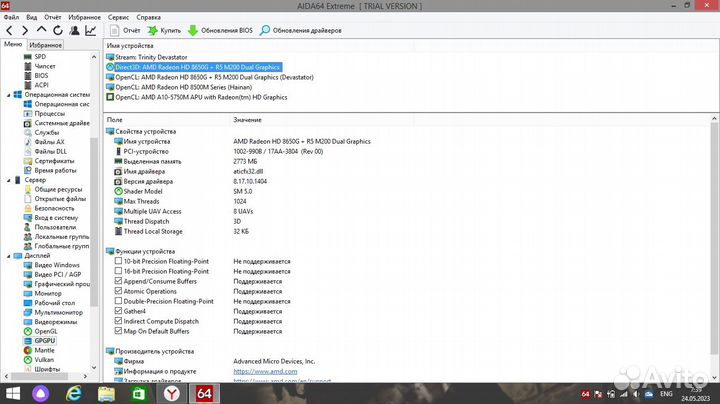Select SPD in the tree
Screen dimensions: 720x404
[40, 56]
